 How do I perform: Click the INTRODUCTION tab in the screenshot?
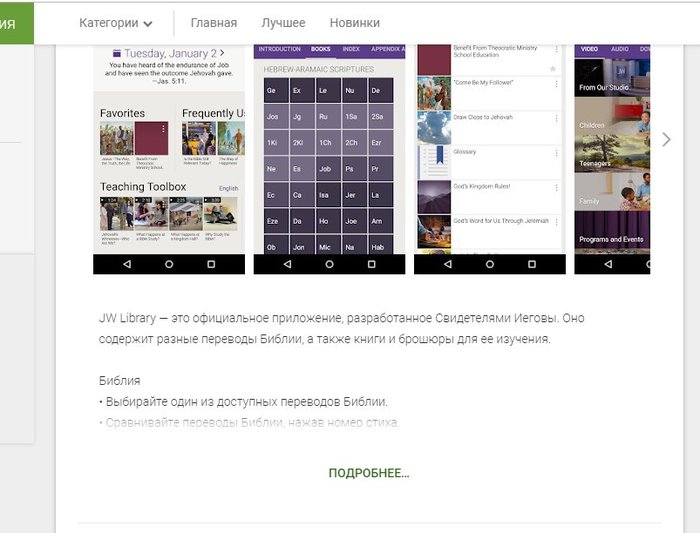click(x=279, y=49)
